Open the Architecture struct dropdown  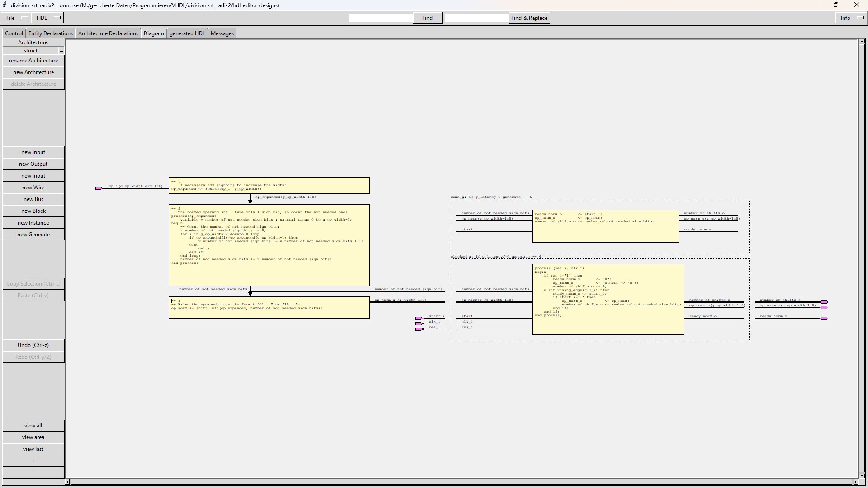pyautogui.click(x=33, y=51)
